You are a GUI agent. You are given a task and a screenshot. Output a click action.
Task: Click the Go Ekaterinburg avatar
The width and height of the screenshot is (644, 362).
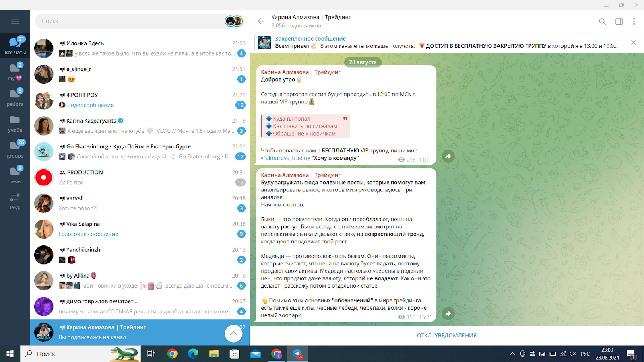[44, 152]
